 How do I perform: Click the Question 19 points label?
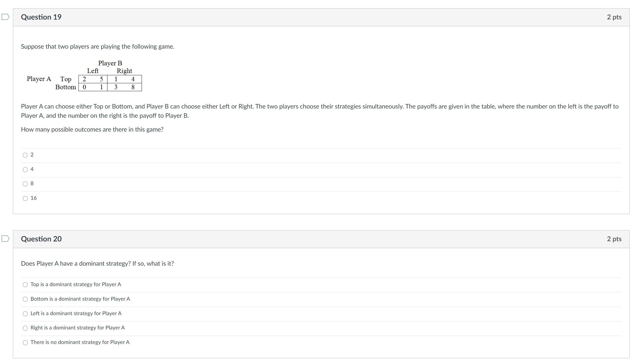[x=614, y=17]
